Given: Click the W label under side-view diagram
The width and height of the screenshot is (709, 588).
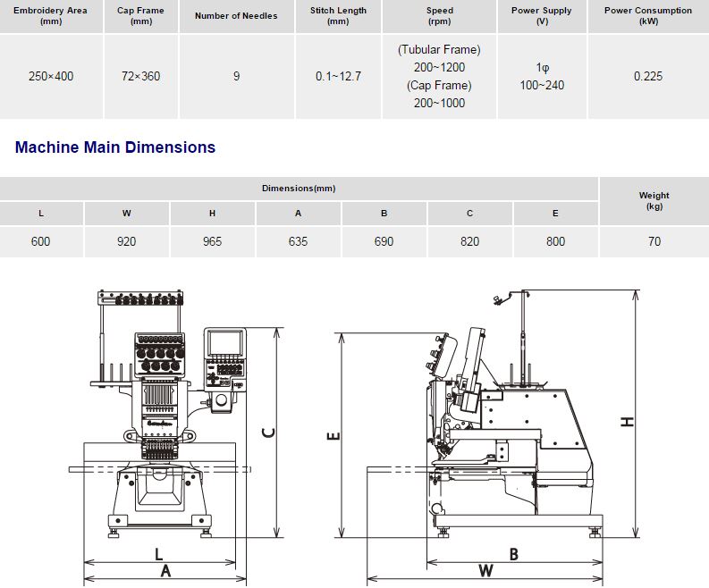Looking at the screenshot, I should [485, 571].
